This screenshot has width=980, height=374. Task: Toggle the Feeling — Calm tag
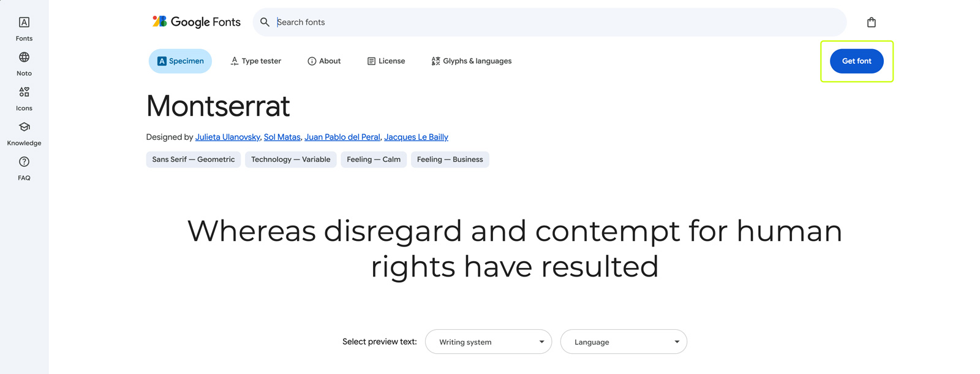(x=374, y=159)
